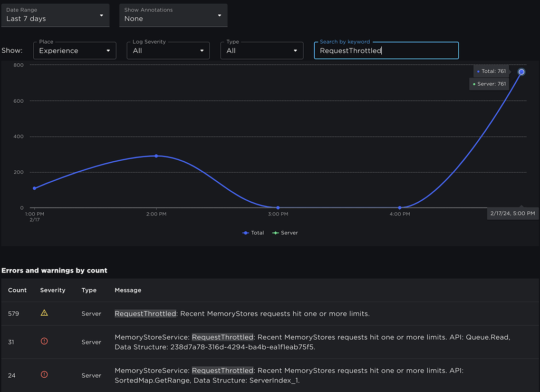Click the red error icon beside count 24
Viewport: 540px width, 392px height.
[44, 375]
